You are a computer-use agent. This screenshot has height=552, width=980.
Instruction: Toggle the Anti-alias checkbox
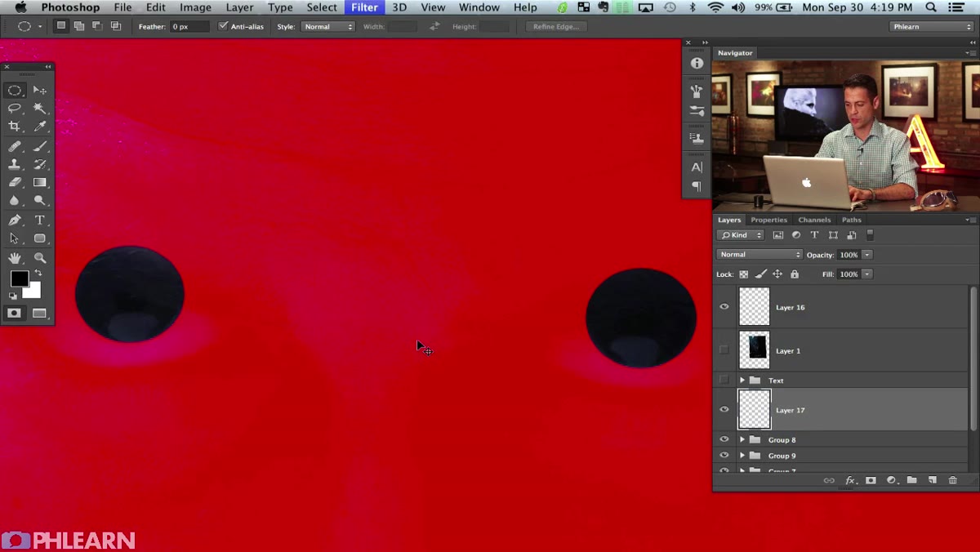[x=223, y=26]
